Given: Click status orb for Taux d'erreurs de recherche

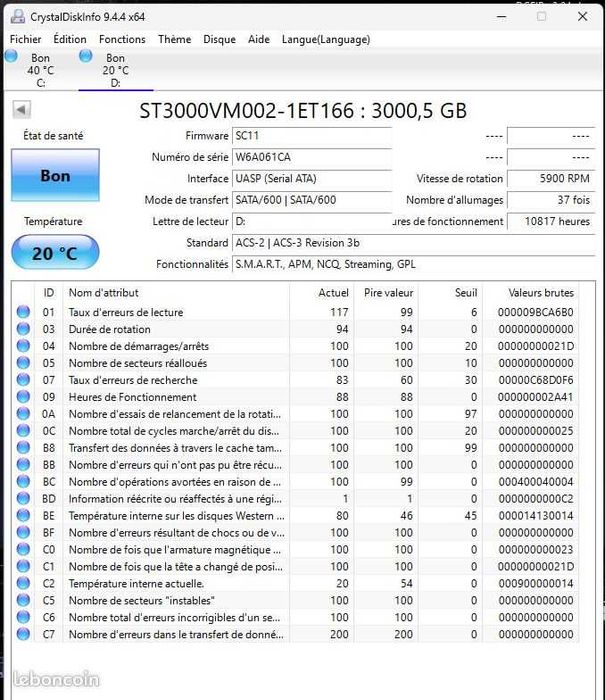Looking at the screenshot, I should pyautogui.click(x=23, y=379).
